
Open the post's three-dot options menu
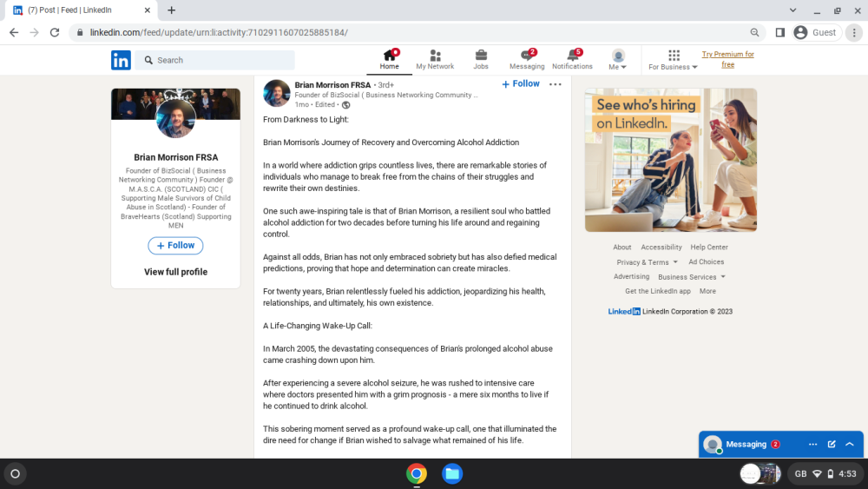[555, 84]
